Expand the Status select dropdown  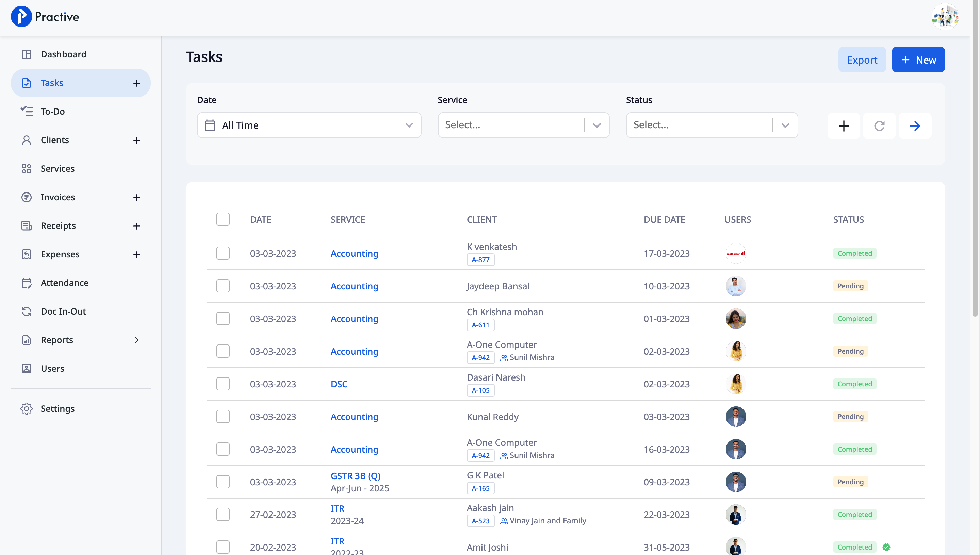(x=785, y=125)
